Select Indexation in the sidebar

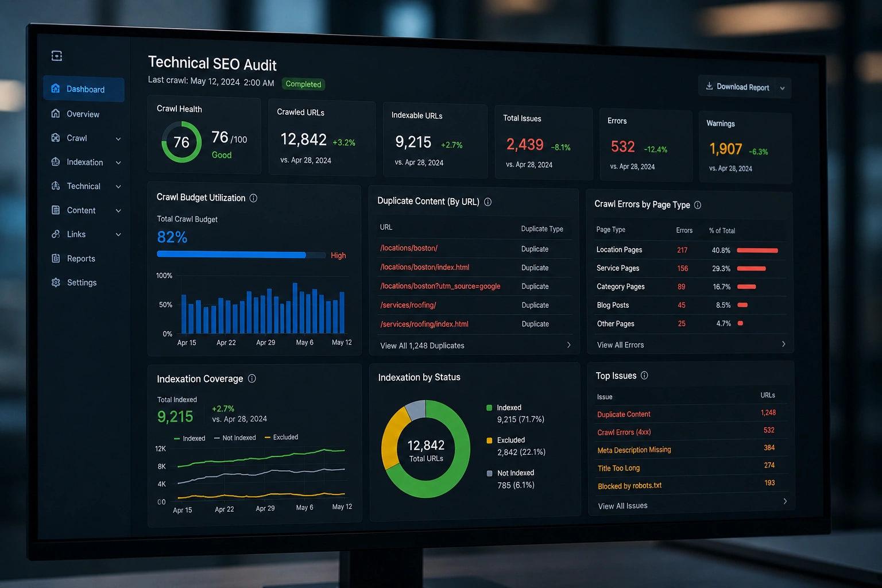pyautogui.click(x=85, y=162)
